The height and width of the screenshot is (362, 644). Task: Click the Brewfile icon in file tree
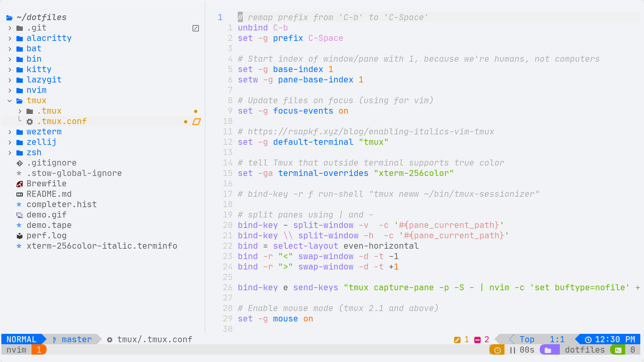[20, 184]
